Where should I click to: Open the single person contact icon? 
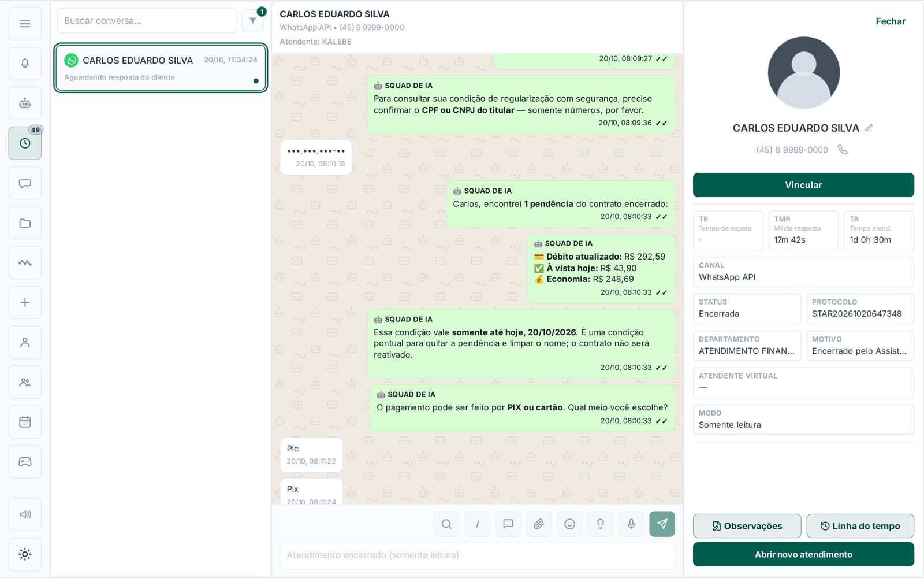[25, 342]
